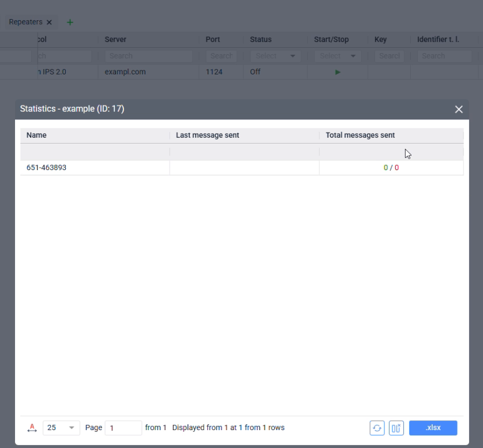Refresh the statistics table

point(377,428)
